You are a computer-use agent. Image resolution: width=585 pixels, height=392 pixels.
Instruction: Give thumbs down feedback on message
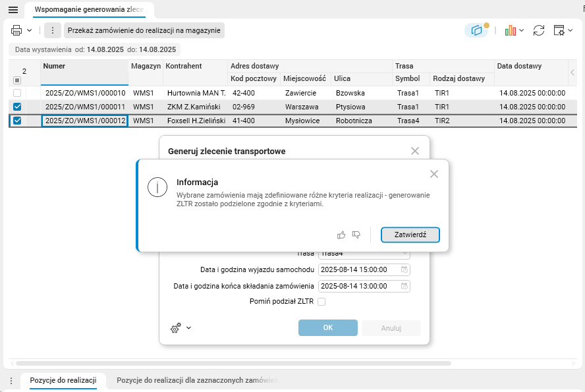point(356,235)
